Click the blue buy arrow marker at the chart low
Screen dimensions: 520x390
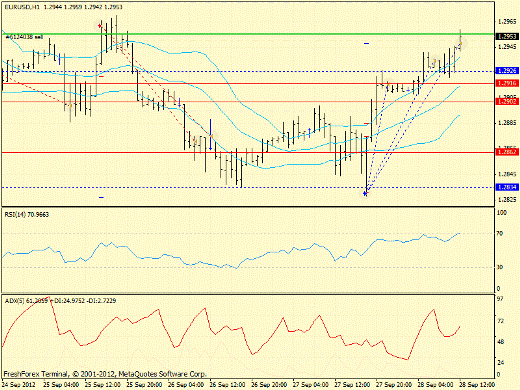click(x=365, y=193)
